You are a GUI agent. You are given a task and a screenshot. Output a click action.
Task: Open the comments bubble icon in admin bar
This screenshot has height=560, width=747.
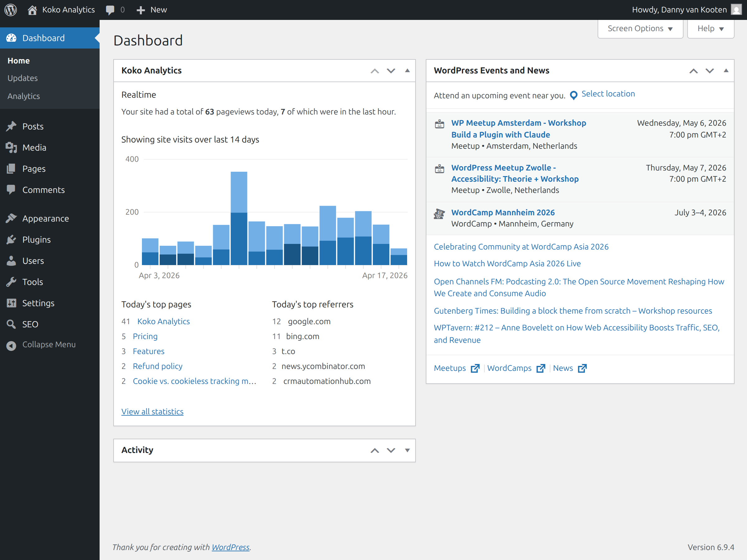pos(110,10)
